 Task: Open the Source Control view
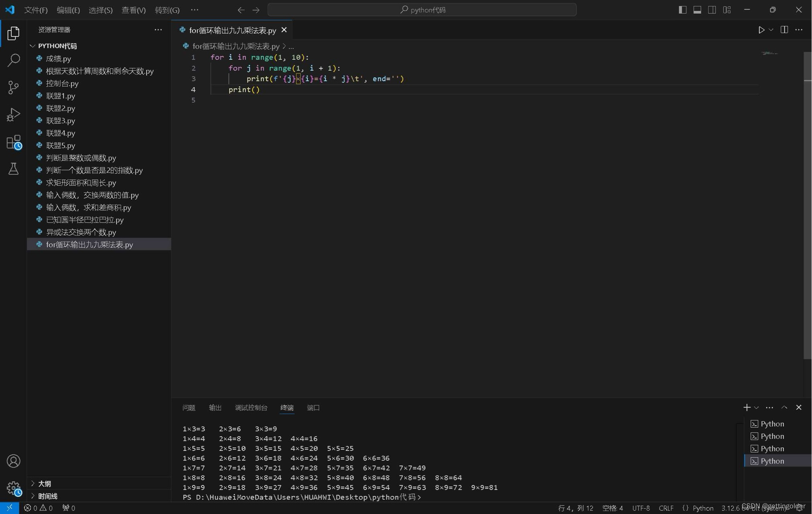[13, 87]
